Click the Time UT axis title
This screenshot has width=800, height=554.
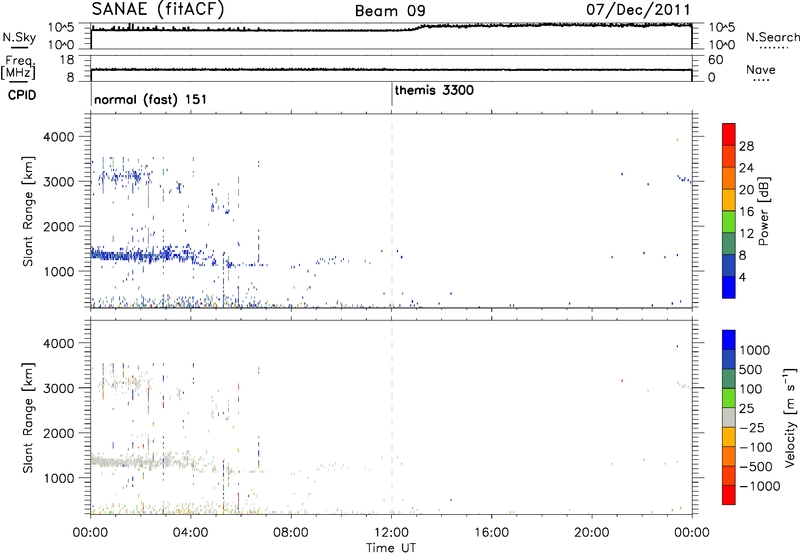coord(391,548)
